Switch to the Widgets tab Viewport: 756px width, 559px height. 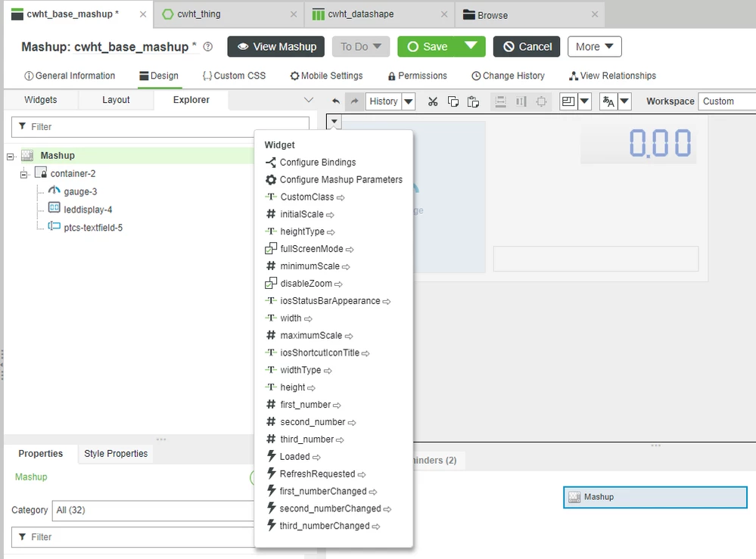tap(41, 100)
